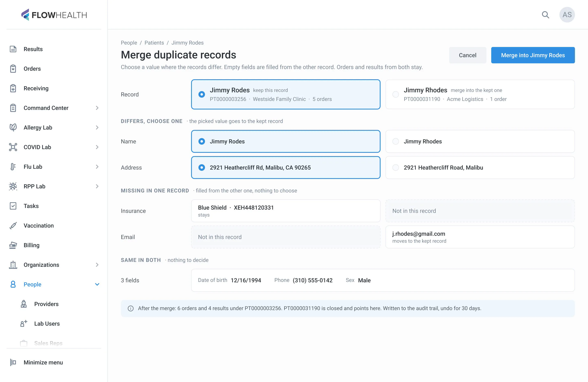588x382 pixels.
Task: Open the AS user avatar
Action: point(567,15)
